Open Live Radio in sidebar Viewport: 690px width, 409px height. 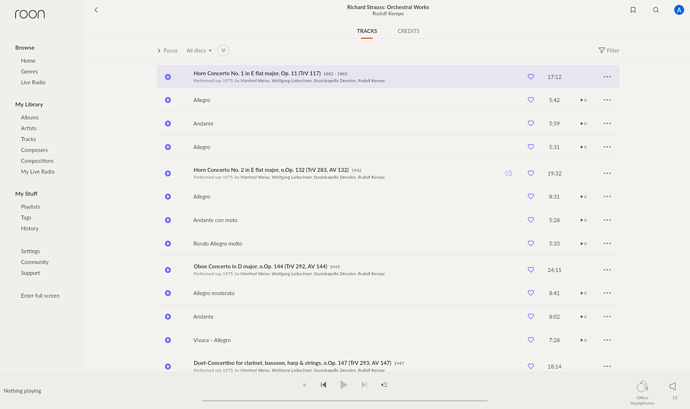tap(33, 82)
